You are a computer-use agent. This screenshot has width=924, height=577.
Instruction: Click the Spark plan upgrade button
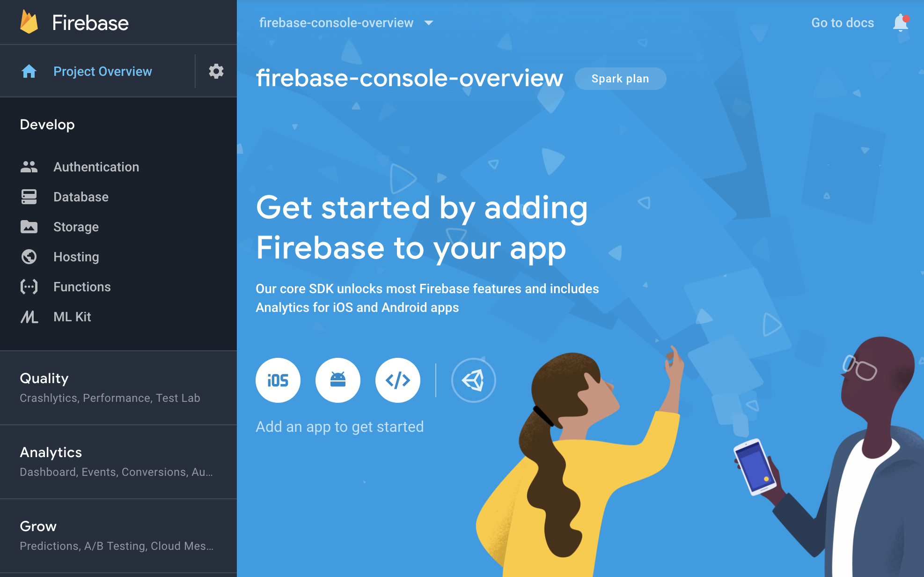click(x=620, y=78)
